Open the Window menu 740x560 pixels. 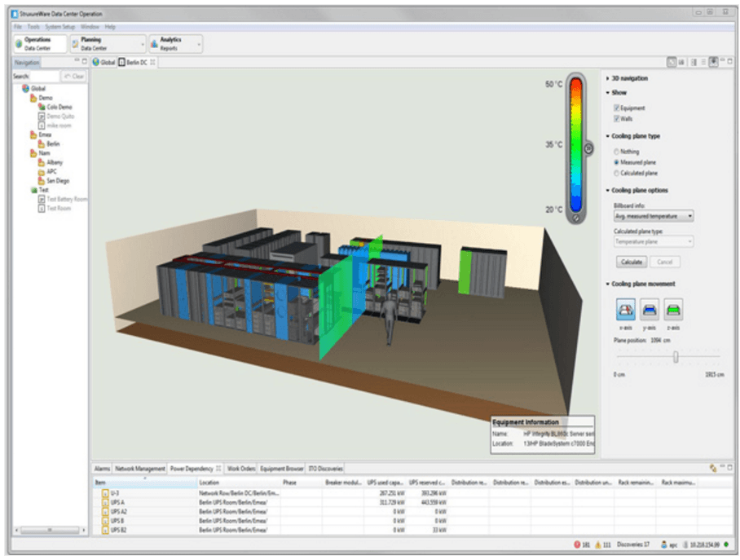(90, 27)
